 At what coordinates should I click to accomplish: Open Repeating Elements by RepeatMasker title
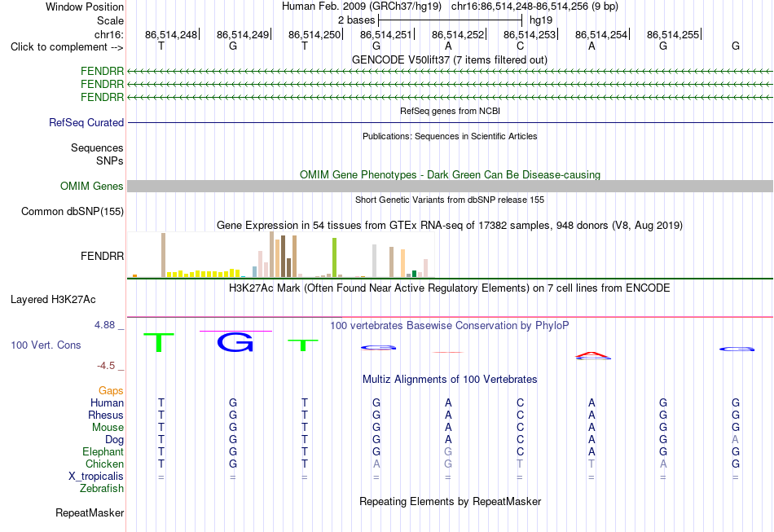click(x=450, y=501)
